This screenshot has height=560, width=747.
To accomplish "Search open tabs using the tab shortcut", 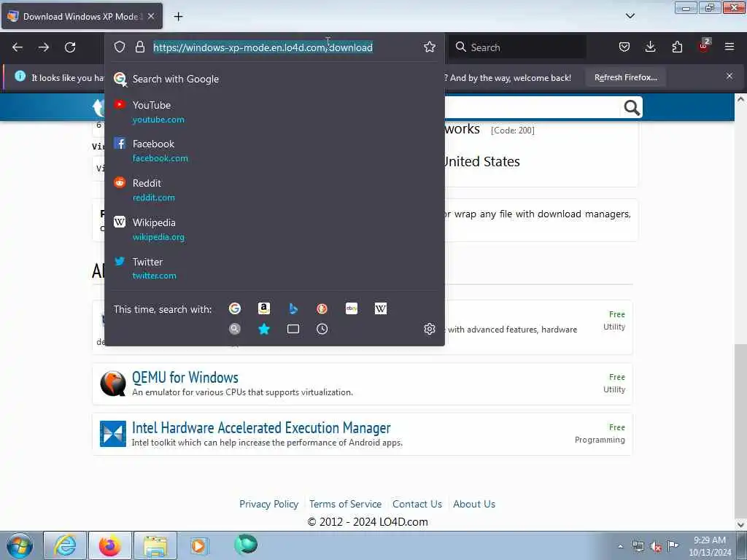I will tap(293, 329).
